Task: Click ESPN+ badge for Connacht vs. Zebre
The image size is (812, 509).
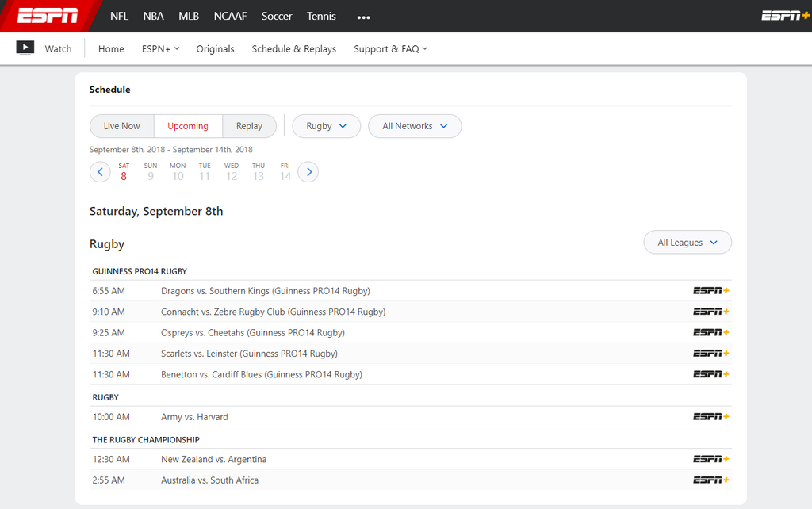Action: [x=711, y=312]
